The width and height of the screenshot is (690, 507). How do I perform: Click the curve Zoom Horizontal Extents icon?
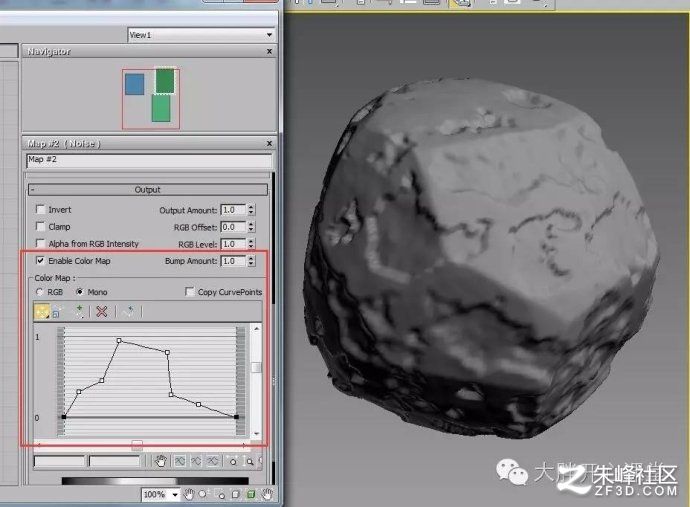pos(196,461)
